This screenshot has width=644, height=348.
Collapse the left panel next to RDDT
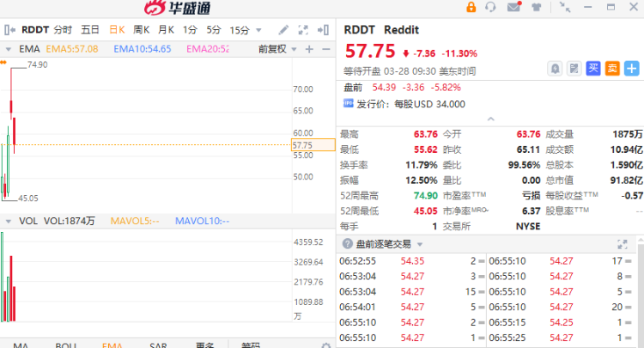9,29
